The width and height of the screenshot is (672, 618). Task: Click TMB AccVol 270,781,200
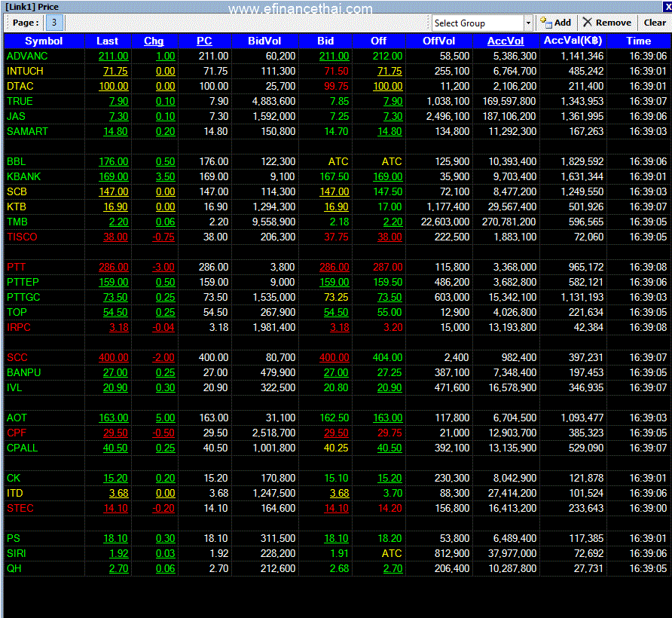click(509, 222)
